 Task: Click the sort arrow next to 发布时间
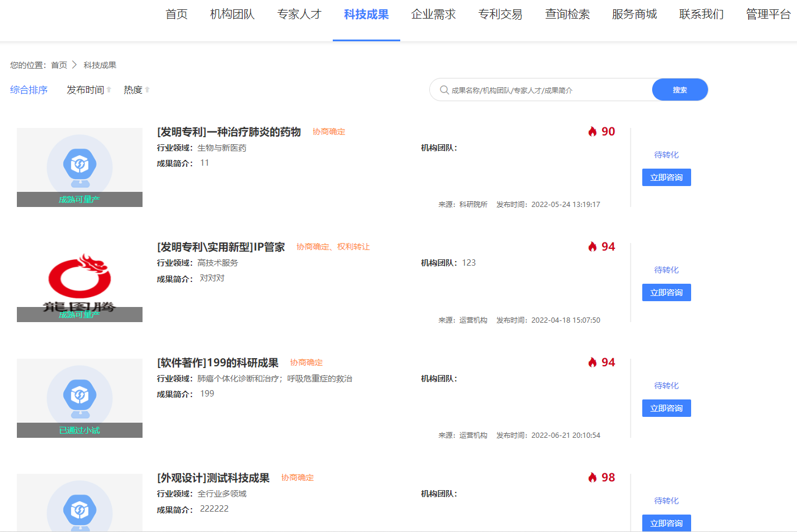click(109, 90)
